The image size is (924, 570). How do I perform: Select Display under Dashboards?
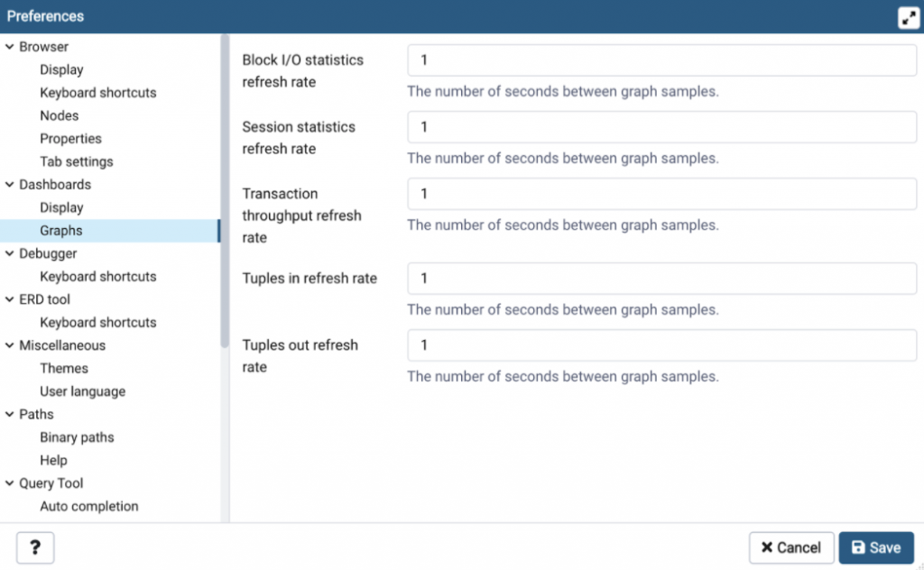tap(61, 207)
